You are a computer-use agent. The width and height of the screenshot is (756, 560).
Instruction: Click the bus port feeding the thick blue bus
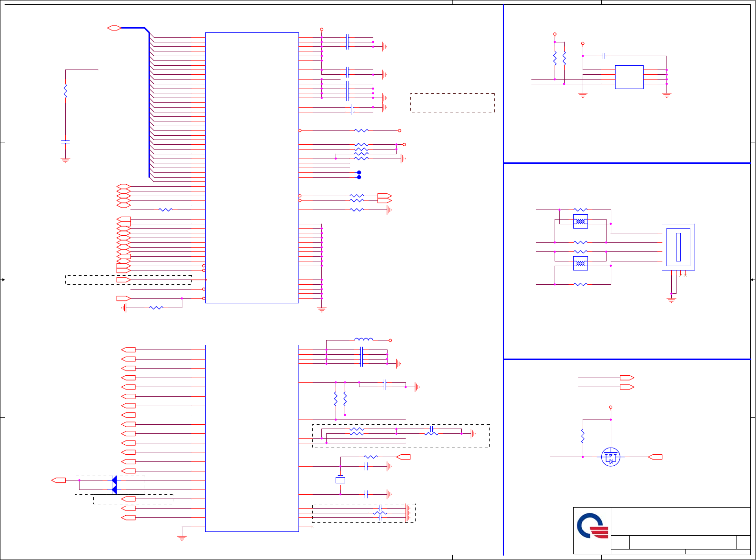(114, 28)
